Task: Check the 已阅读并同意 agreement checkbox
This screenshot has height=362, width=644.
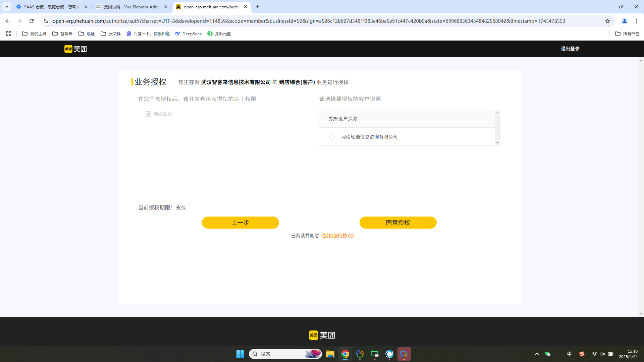Action: [284, 236]
